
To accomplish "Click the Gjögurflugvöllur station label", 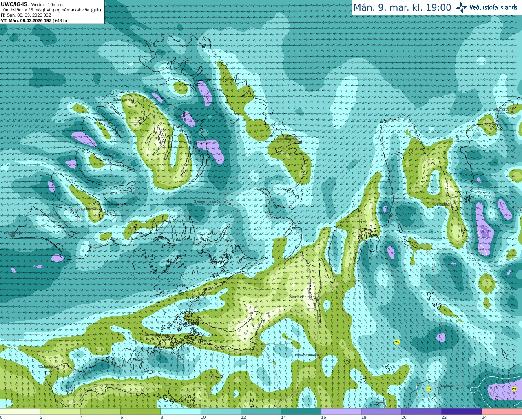I will (287, 139).
